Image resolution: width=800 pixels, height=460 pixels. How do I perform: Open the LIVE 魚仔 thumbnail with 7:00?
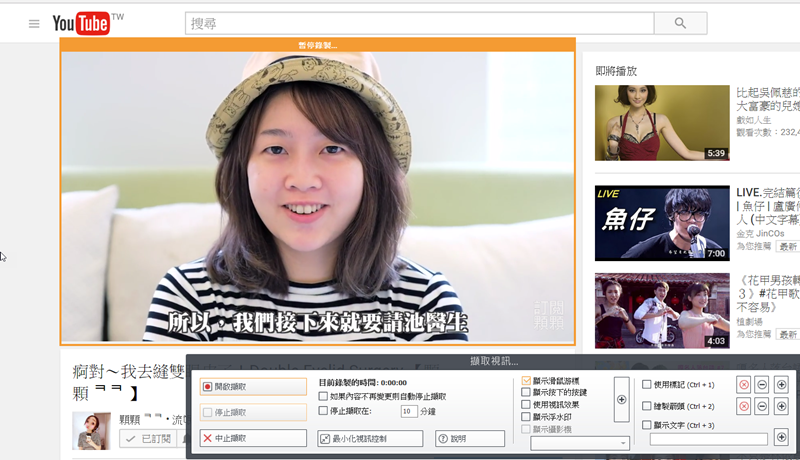click(662, 223)
